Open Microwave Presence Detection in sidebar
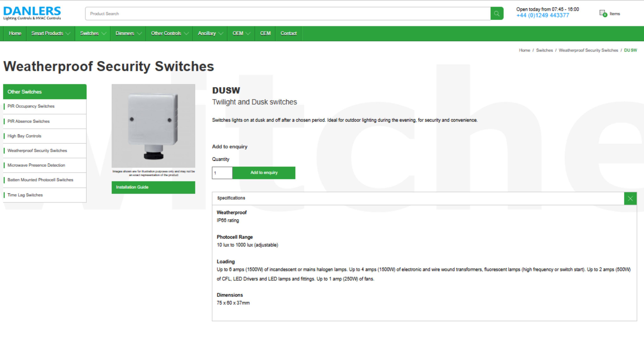The height and width of the screenshot is (347, 644). coord(45,165)
